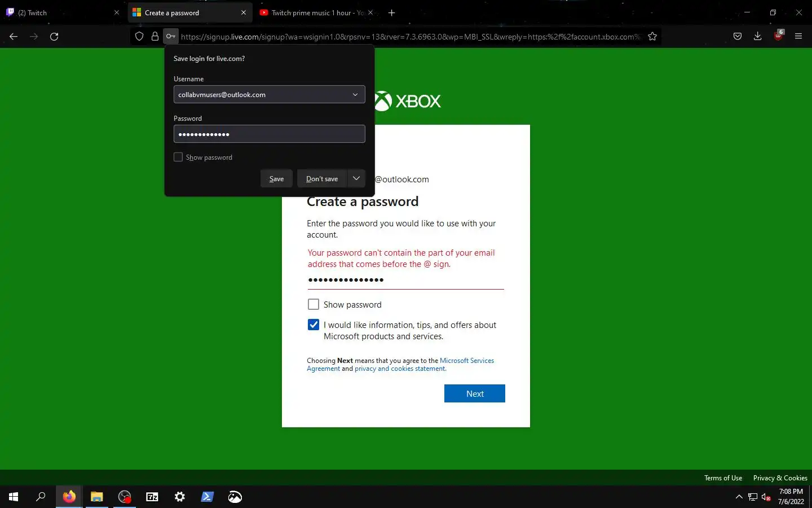Open a new tab with the plus button

click(x=392, y=12)
